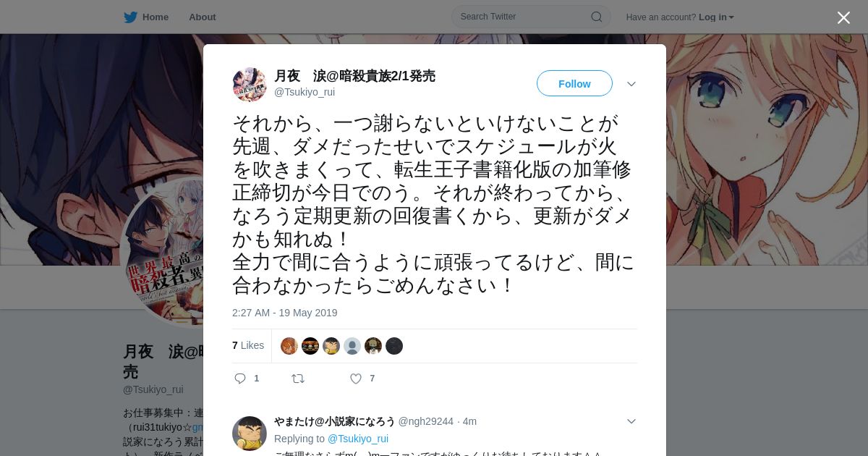Click the gray default liker avatar
The image size is (868, 456).
point(352,346)
